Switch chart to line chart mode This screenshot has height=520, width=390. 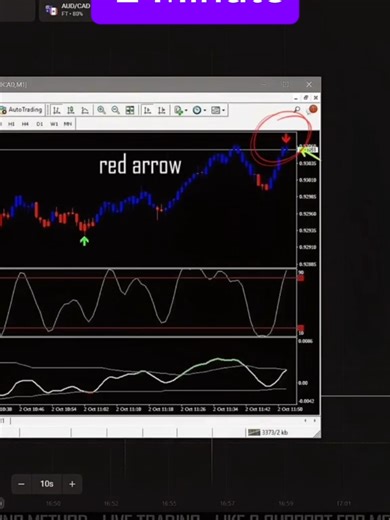click(85, 110)
